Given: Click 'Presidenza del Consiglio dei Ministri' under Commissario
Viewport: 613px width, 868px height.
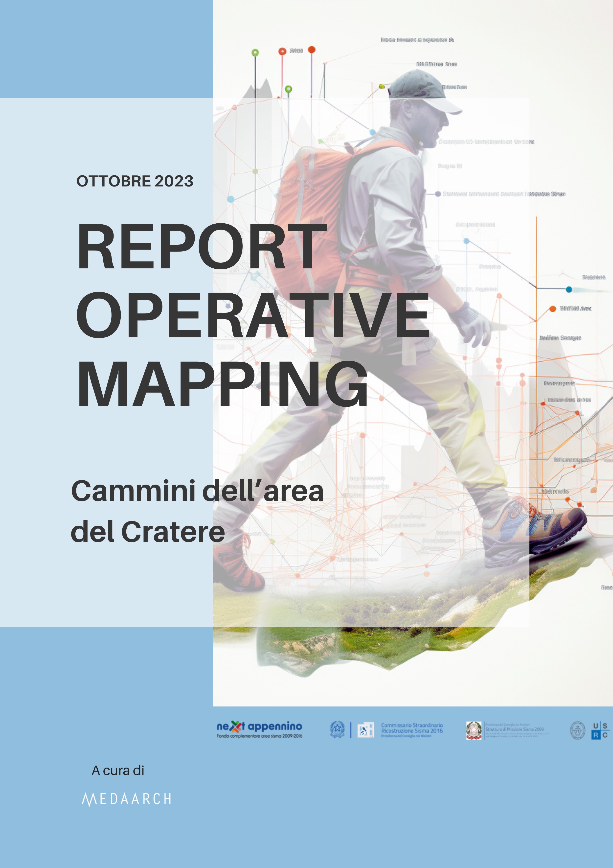Looking at the screenshot, I should pyautogui.click(x=406, y=736).
